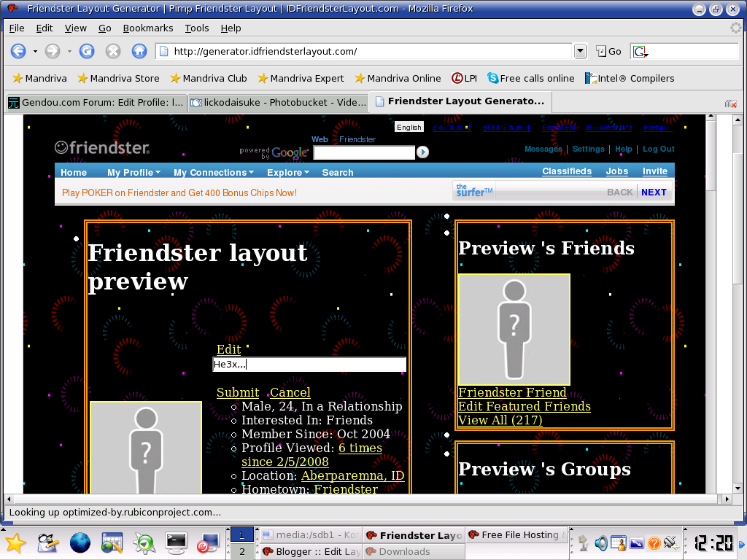Image resolution: width=747 pixels, height=560 pixels.
Task: Click Search in Friendster nav bar
Action: click(337, 172)
